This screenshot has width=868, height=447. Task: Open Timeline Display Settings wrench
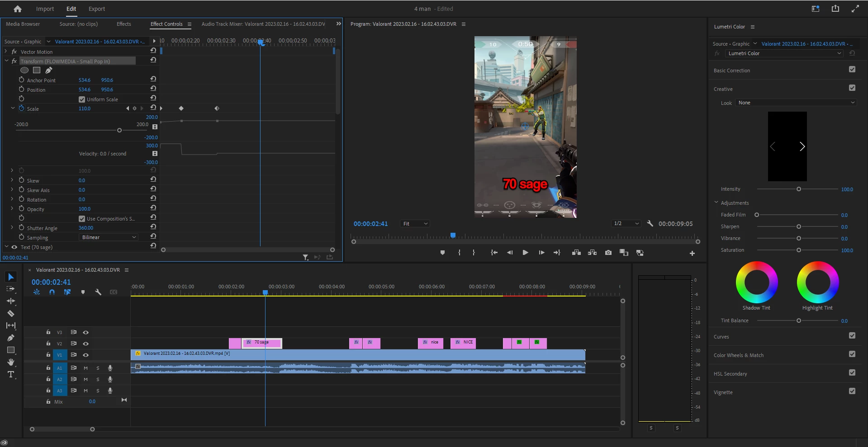click(98, 292)
